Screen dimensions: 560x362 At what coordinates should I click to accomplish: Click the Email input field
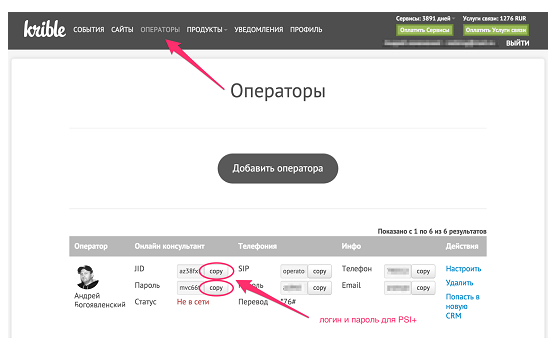(x=398, y=288)
